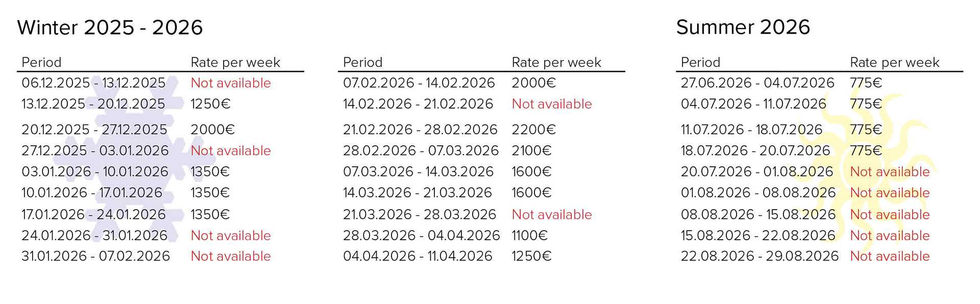Click Not available beside 22.08.2026 - 29.08.2026
The image size is (980, 304).
point(890,256)
